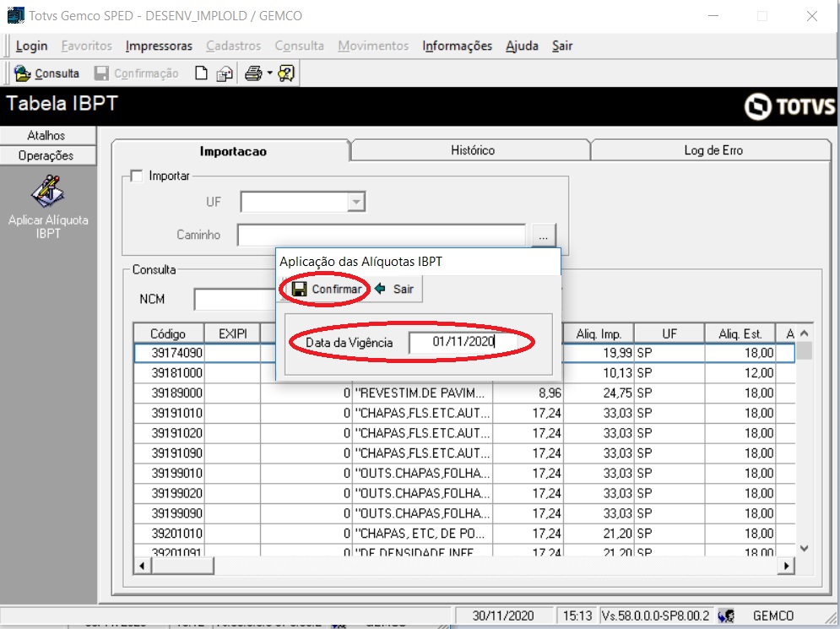Click the status bar time 15:13

[x=577, y=615]
